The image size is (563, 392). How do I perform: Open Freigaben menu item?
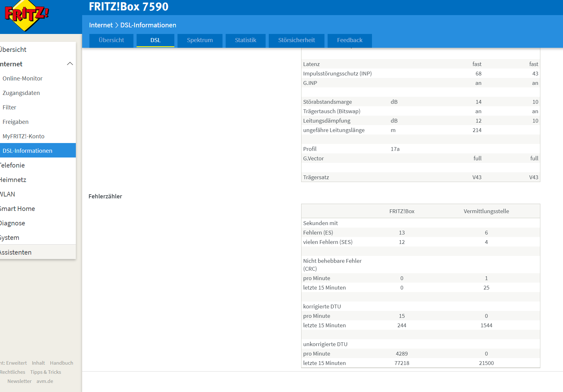[15, 122]
